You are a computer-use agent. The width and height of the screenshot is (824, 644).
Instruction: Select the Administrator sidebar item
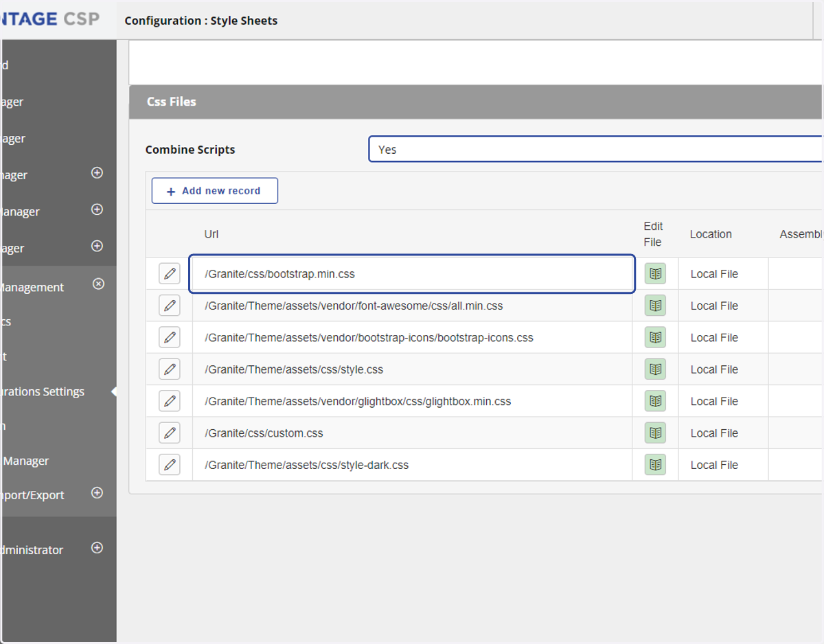click(32, 550)
